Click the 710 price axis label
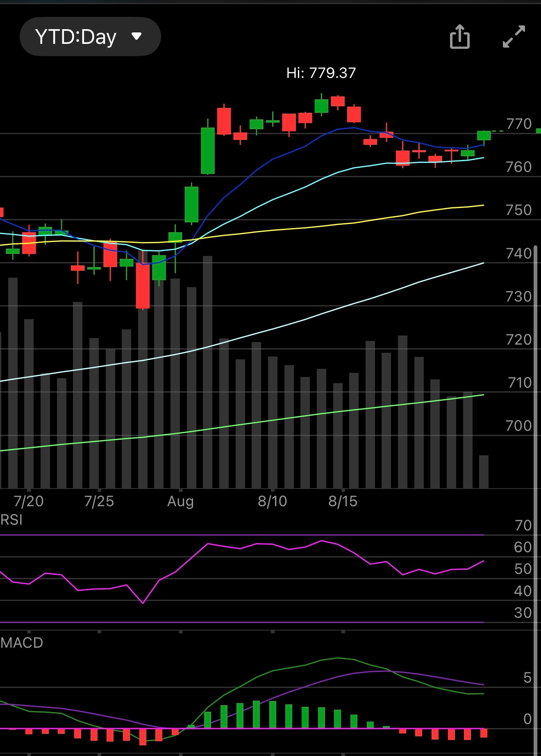Image resolution: width=541 pixels, height=756 pixels. coord(520,383)
